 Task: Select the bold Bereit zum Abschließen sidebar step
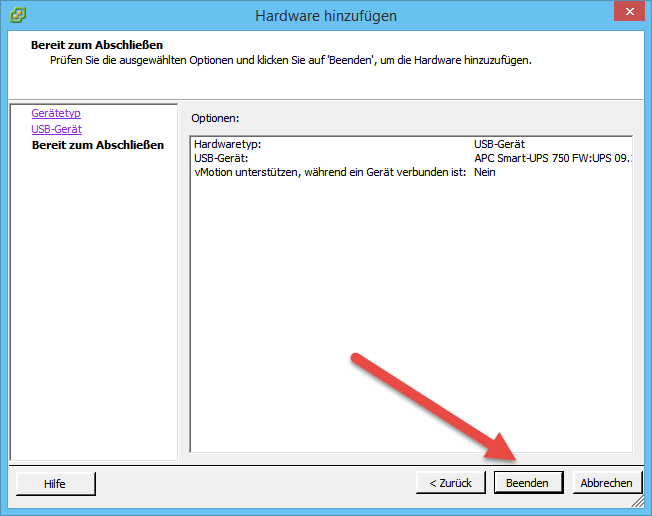coord(97,145)
